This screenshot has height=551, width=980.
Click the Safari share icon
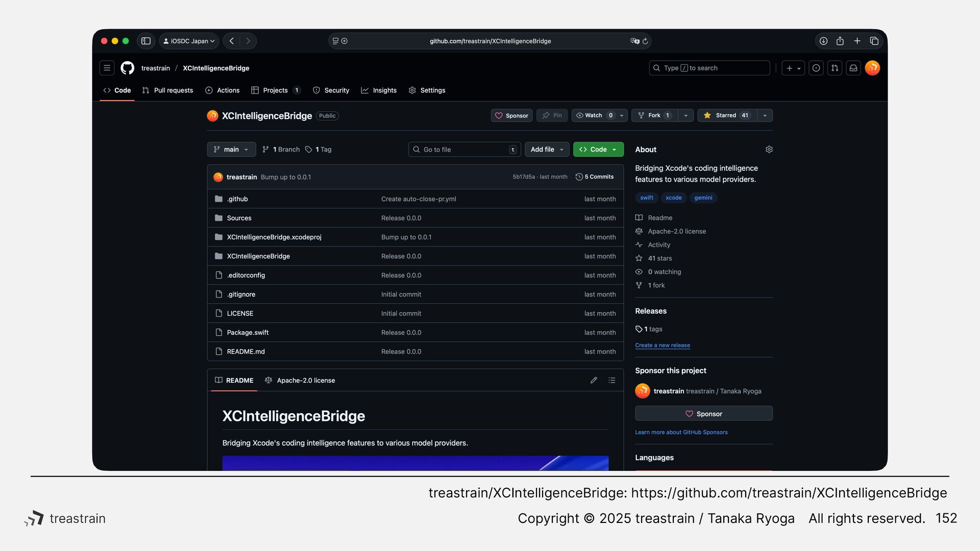840,41
